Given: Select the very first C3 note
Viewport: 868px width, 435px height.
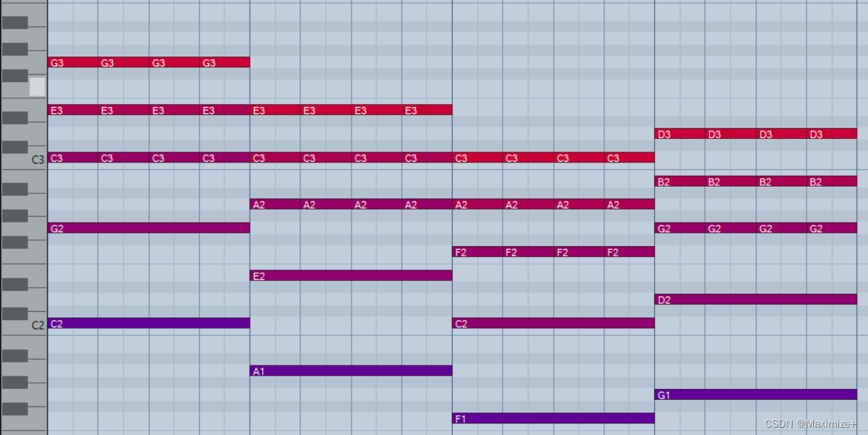Looking at the screenshot, I should coord(73,157).
